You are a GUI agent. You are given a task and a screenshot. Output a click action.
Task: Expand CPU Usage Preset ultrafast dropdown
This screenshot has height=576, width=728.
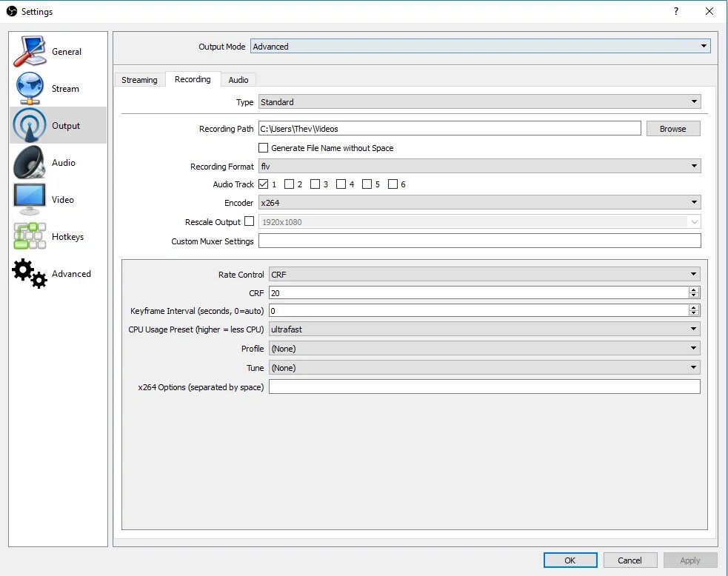click(484, 329)
